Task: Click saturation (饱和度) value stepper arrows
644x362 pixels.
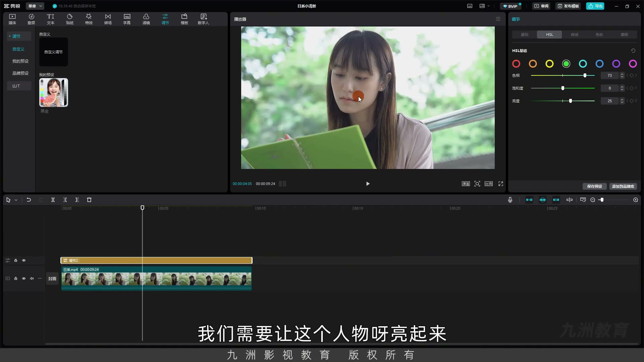Action: [622, 88]
